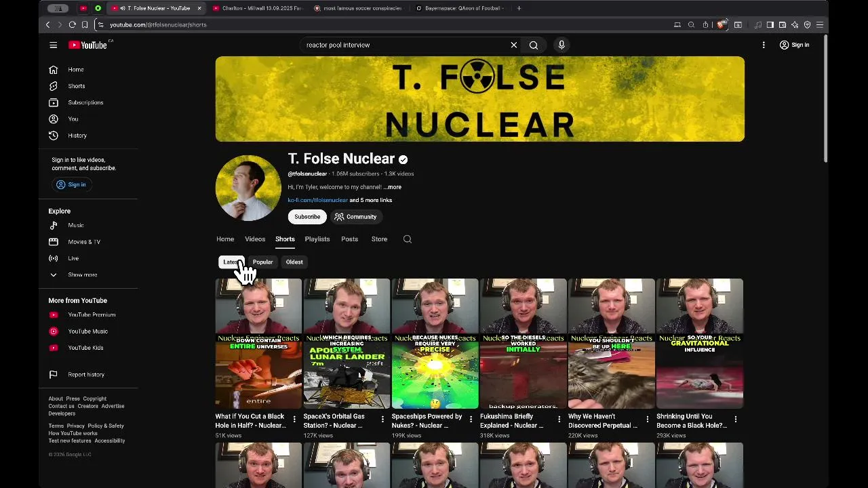868x488 pixels.
Task: Open Brave wallet toolbar icon
Action: (x=783, y=24)
